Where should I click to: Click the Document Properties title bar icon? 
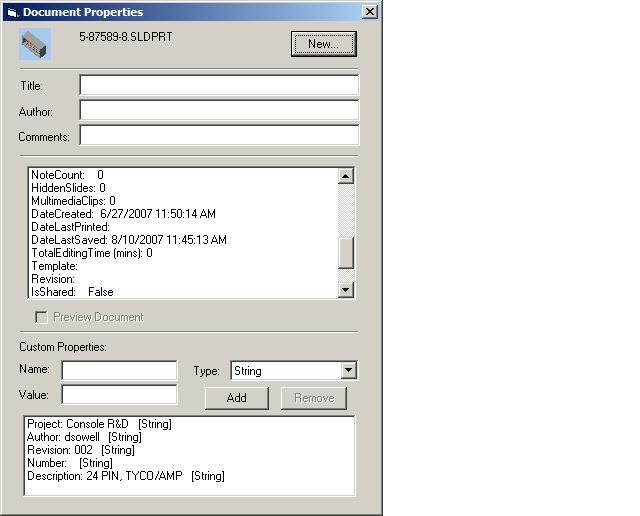coord(12,12)
